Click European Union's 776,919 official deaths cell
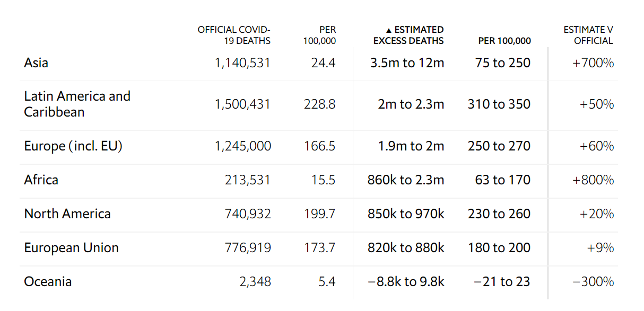Image resolution: width=644 pixels, height=311 pixels. coord(248,248)
